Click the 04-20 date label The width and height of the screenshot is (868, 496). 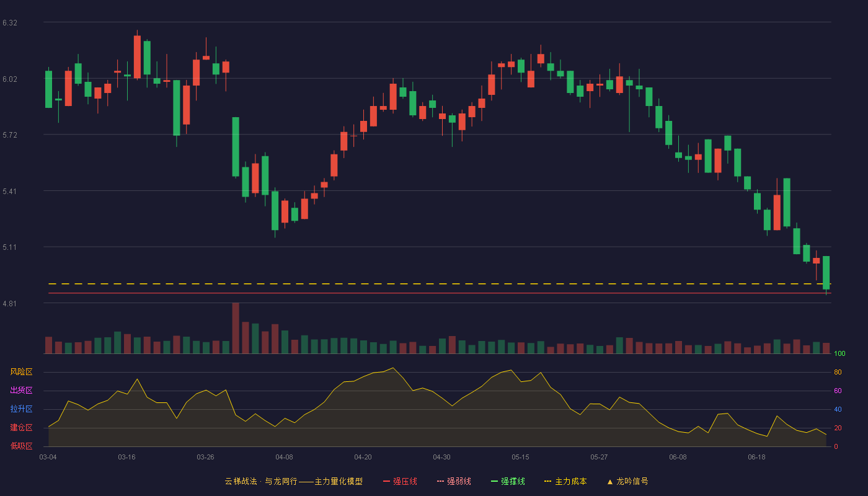(x=363, y=457)
